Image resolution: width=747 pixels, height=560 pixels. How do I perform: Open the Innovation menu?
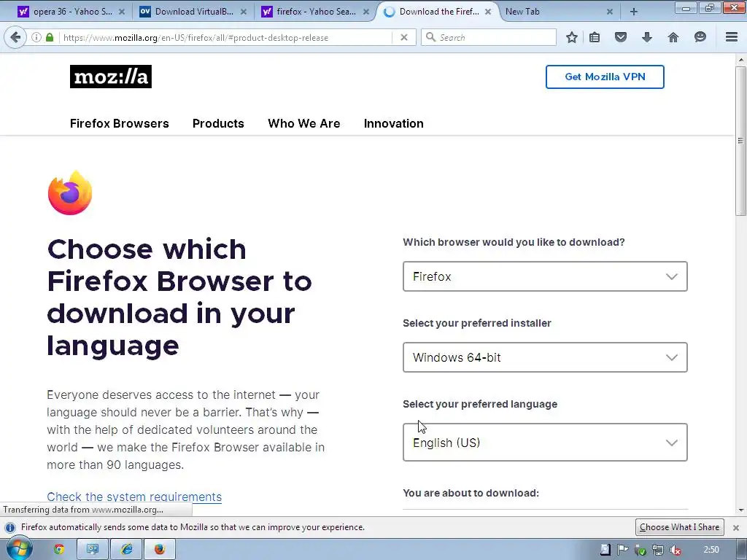(x=393, y=123)
